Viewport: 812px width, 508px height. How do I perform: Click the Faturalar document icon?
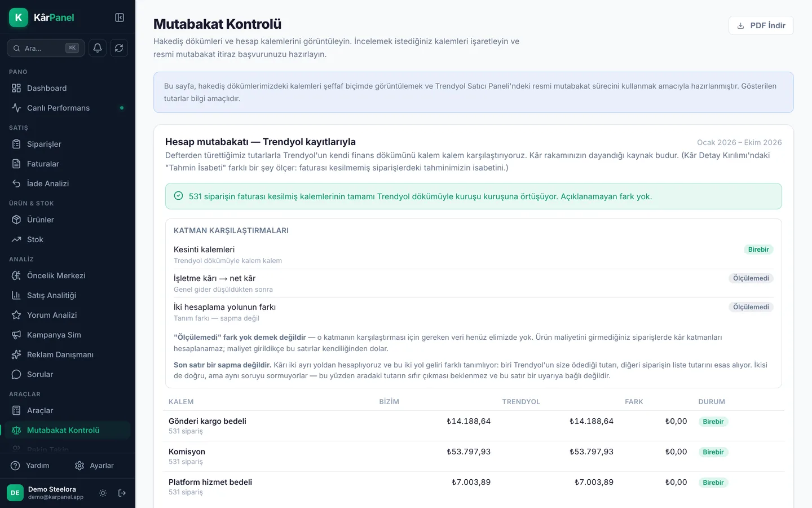16,164
